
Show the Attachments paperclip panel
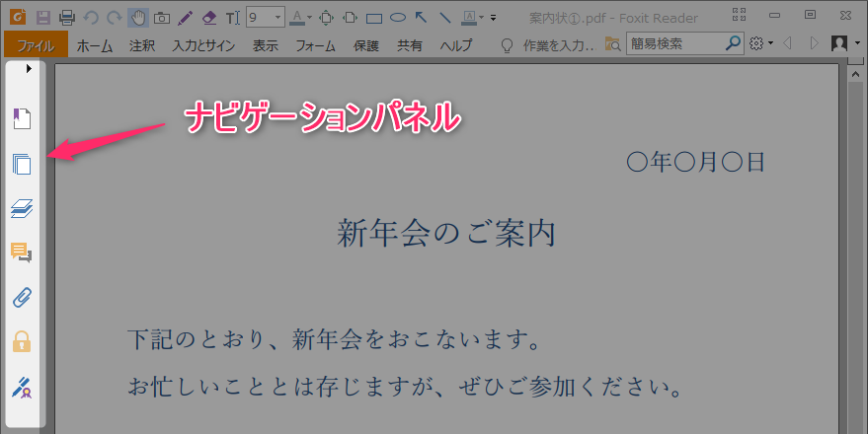22,297
